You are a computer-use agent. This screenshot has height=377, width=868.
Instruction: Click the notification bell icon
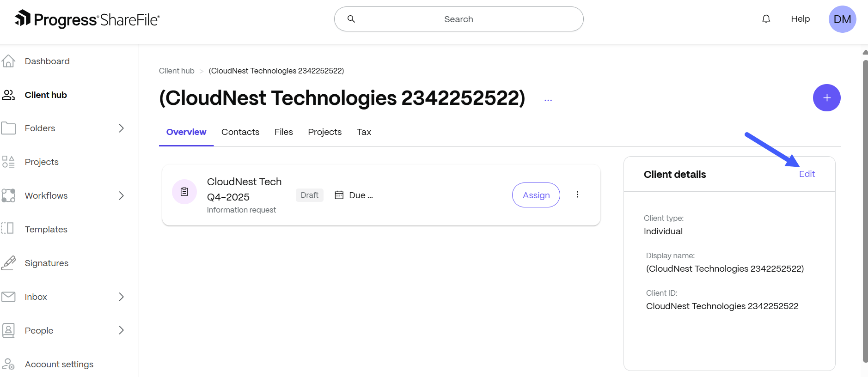[x=766, y=19]
